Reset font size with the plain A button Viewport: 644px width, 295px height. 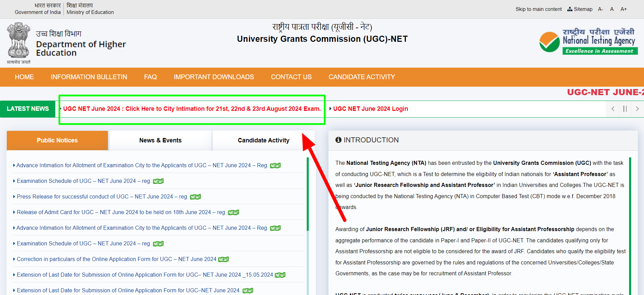coord(612,9)
